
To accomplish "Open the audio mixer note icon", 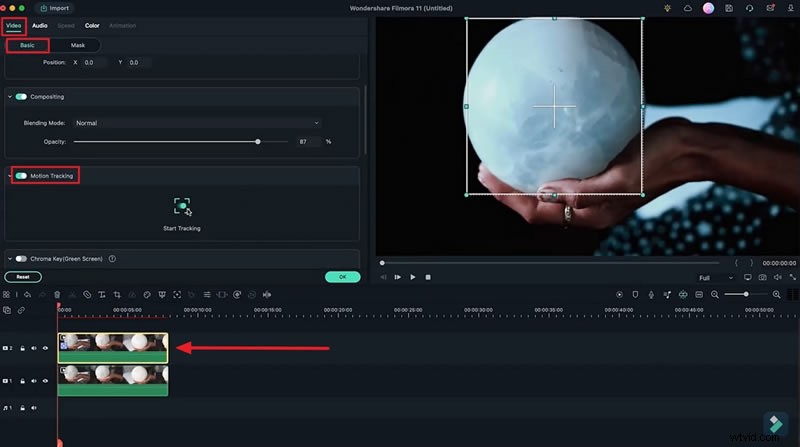I will [667, 294].
